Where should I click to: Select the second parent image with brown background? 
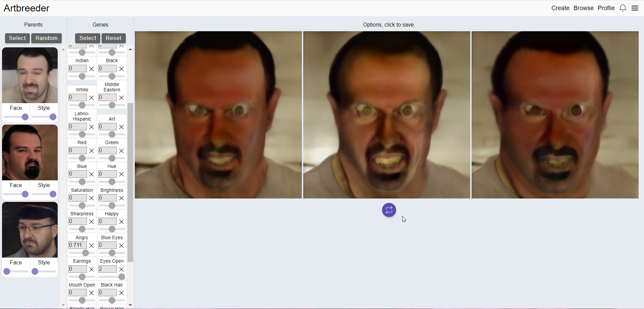tap(30, 152)
